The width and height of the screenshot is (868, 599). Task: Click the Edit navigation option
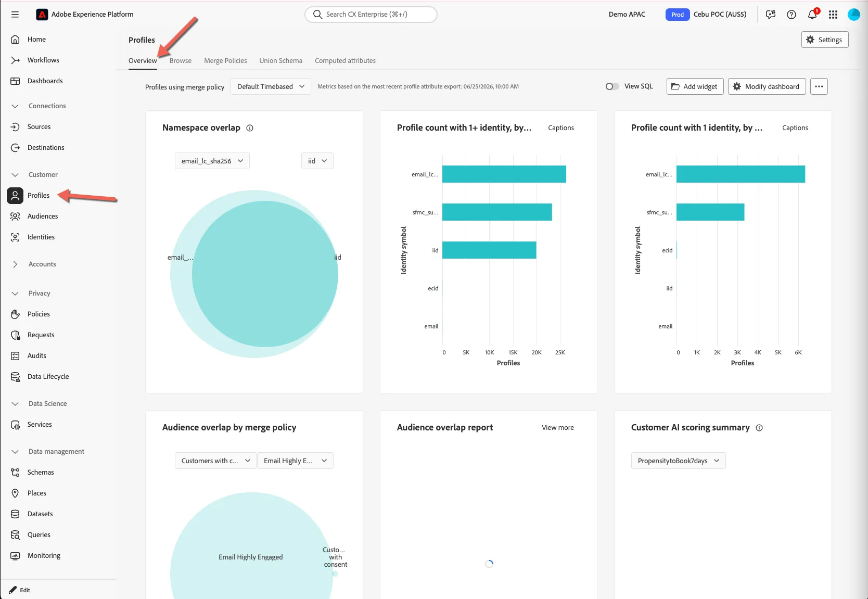(x=20, y=590)
